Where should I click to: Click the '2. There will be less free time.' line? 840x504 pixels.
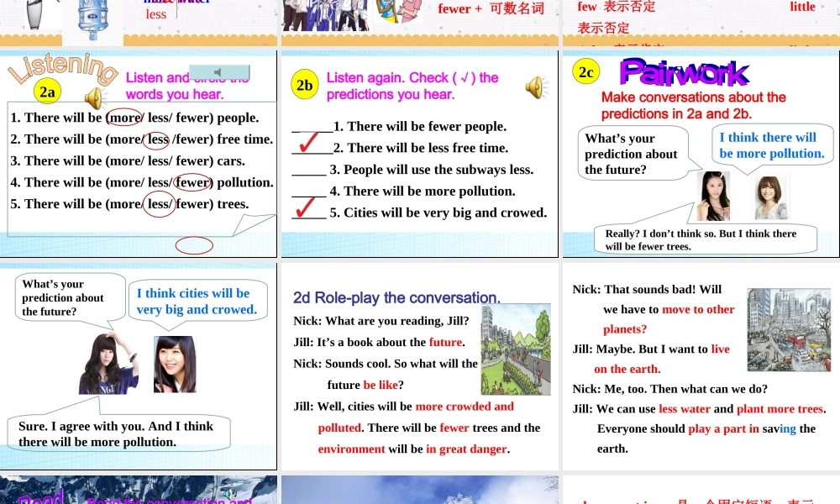(421, 148)
